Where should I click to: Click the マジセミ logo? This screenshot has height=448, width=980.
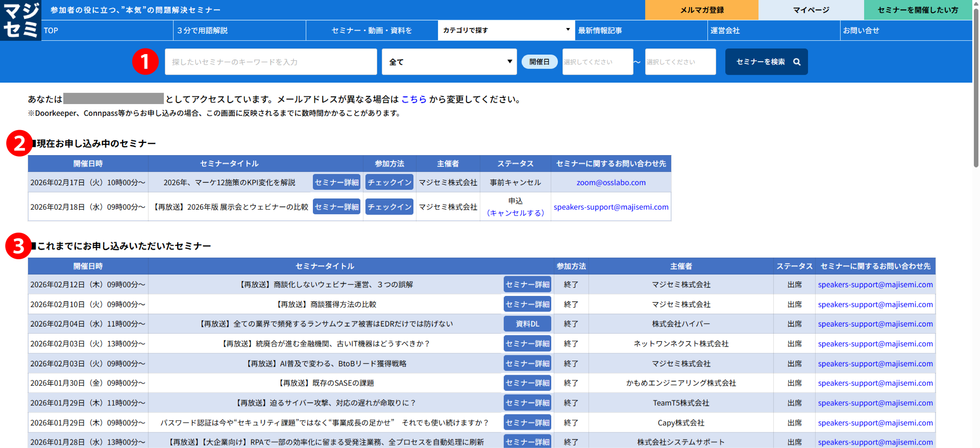pos(20,20)
